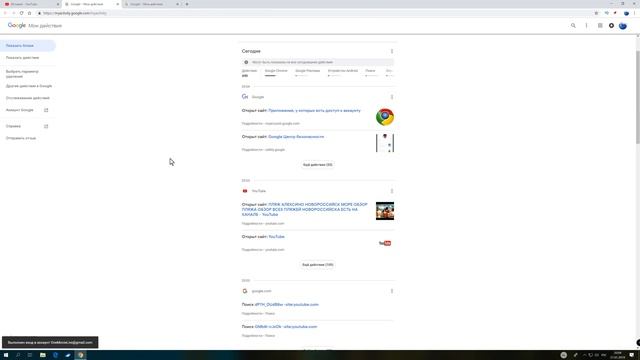Image resolution: width=640 pixels, height=360 pixels.
Task: Click the YouTube logo thumbnail
Action: pos(385,243)
